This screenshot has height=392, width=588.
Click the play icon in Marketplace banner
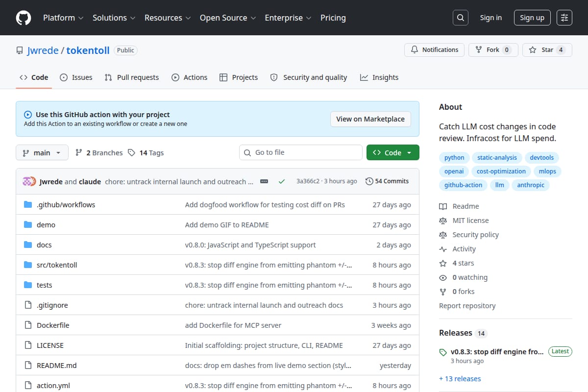click(x=28, y=115)
